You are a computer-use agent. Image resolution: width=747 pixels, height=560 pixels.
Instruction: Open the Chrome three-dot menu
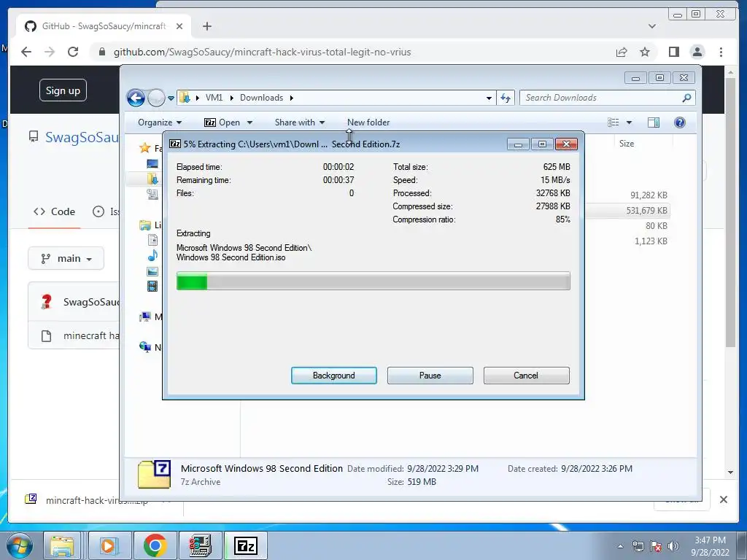721,52
